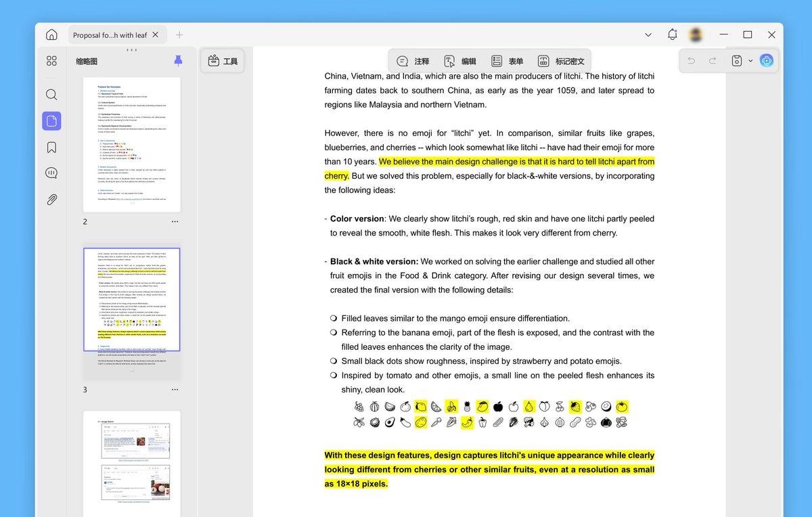812x517 pixels.
Task: Open the 工具 tools button
Action: coord(223,61)
